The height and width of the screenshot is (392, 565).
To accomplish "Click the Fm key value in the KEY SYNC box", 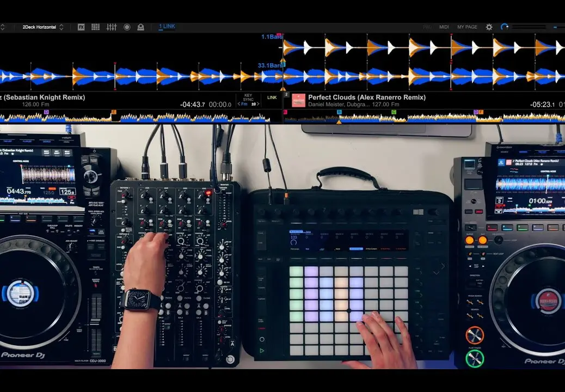I will 244,104.
